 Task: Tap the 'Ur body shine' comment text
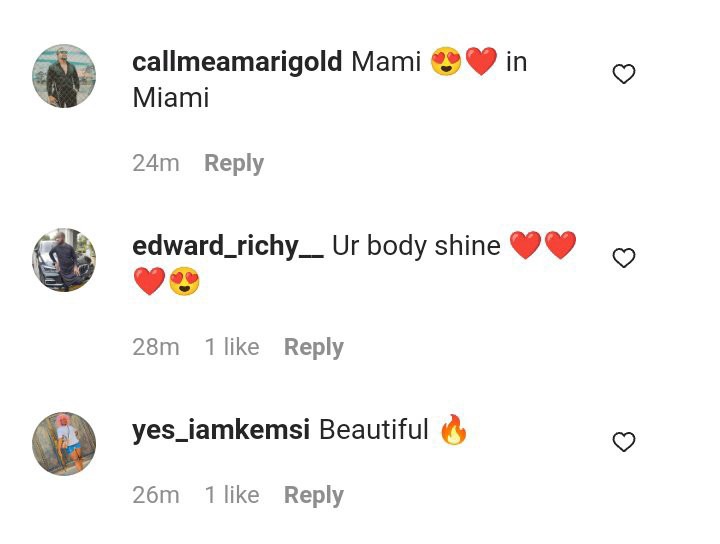coord(416,246)
